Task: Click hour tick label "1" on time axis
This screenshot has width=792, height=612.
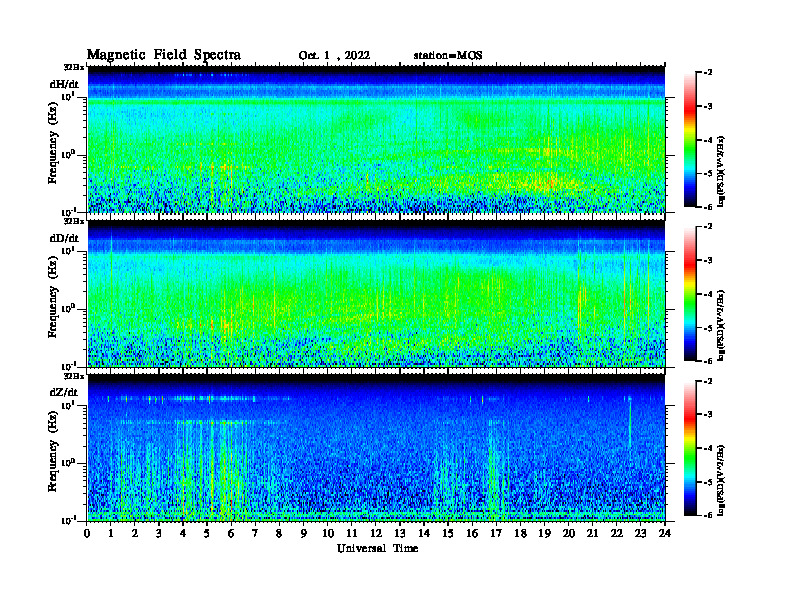Action: (111, 534)
